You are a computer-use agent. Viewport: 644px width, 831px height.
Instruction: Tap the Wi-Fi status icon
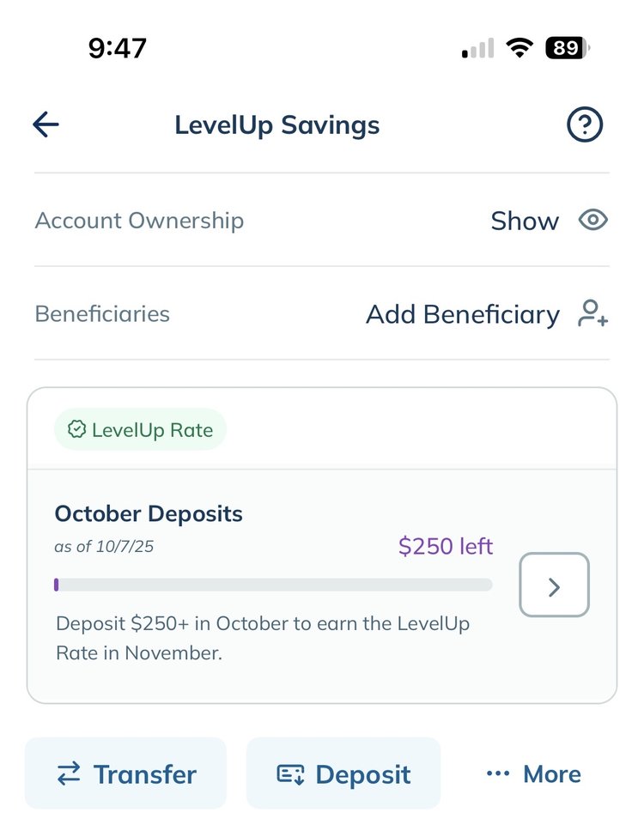click(519, 48)
